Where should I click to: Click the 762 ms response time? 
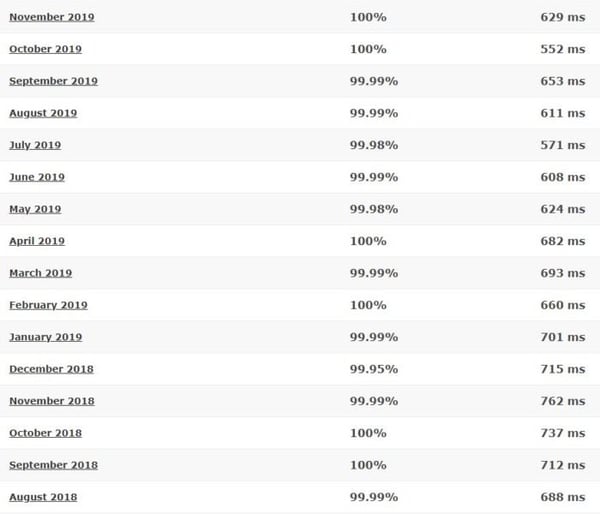pos(563,401)
